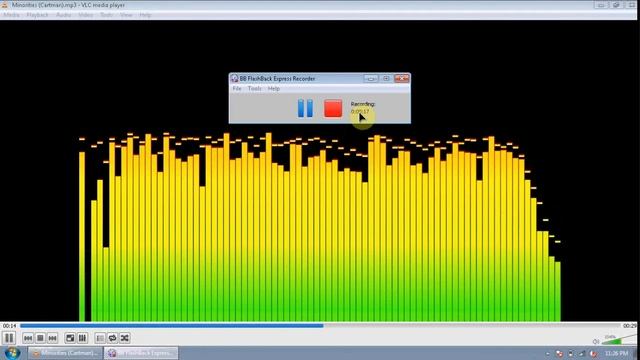Image resolution: width=640 pixels, height=360 pixels.
Task: Click elapsed time 00:14 label
Action: [x=9, y=326]
